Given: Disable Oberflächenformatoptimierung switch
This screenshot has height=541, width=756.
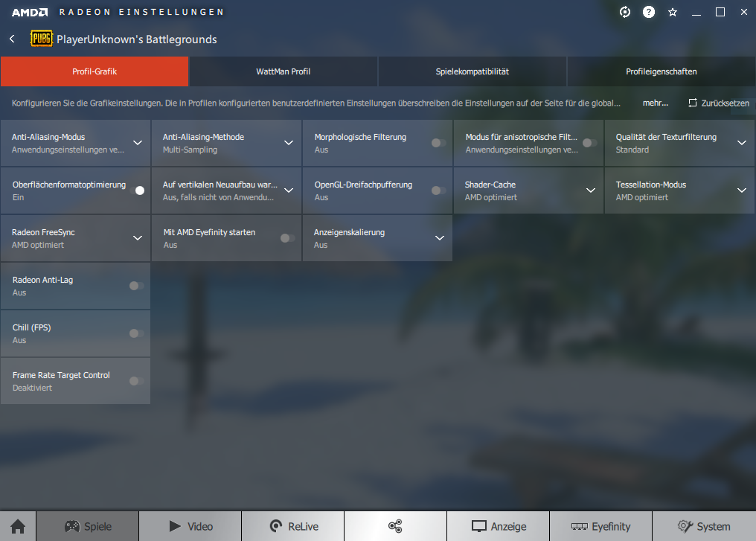Looking at the screenshot, I should click(137, 191).
